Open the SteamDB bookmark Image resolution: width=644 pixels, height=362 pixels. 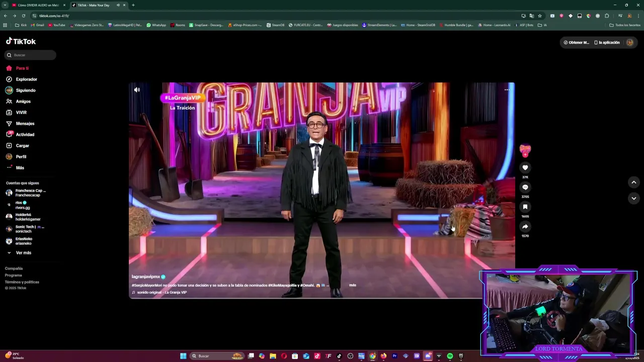pyautogui.click(x=276, y=25)
